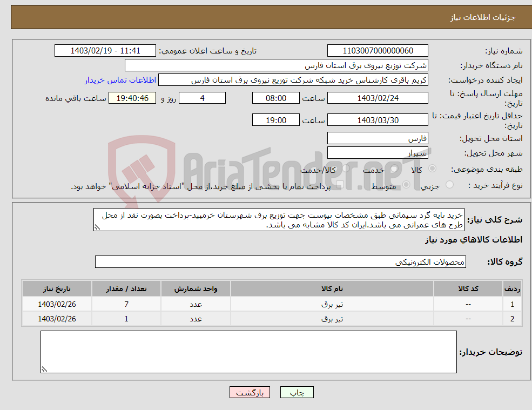Select the خدمت radio button
Screen dimensions: 532x410
(x=394, y=169)
